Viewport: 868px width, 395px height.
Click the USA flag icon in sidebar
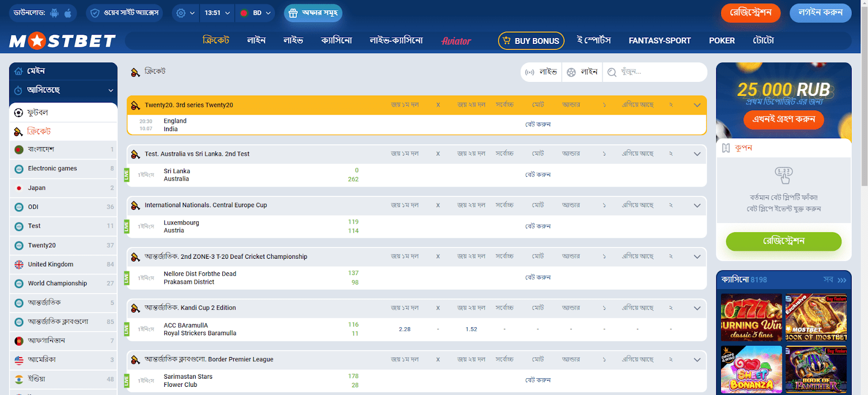tap(19, 360)
